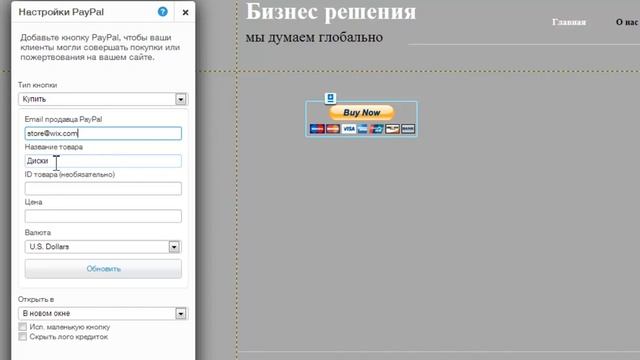Viewport: 640px width, 360px height.
Task: Select the мы думаем глобально subtitle
Action: (x=314, y=37)
